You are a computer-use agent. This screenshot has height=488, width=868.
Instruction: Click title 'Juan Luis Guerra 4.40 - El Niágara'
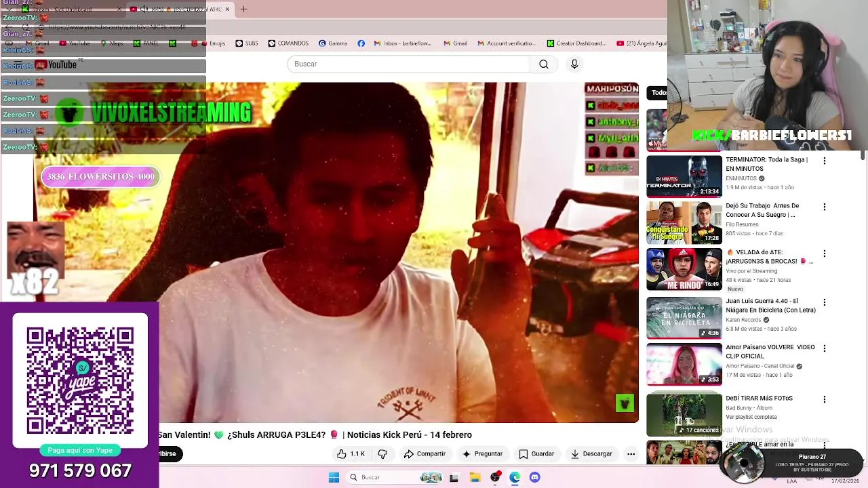770,306
